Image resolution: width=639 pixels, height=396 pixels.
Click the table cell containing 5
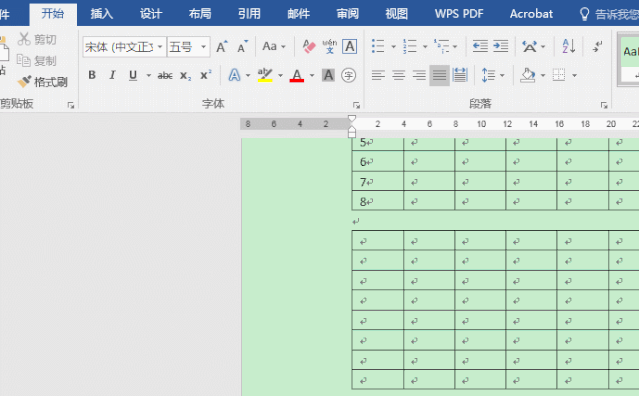point(378,144)
